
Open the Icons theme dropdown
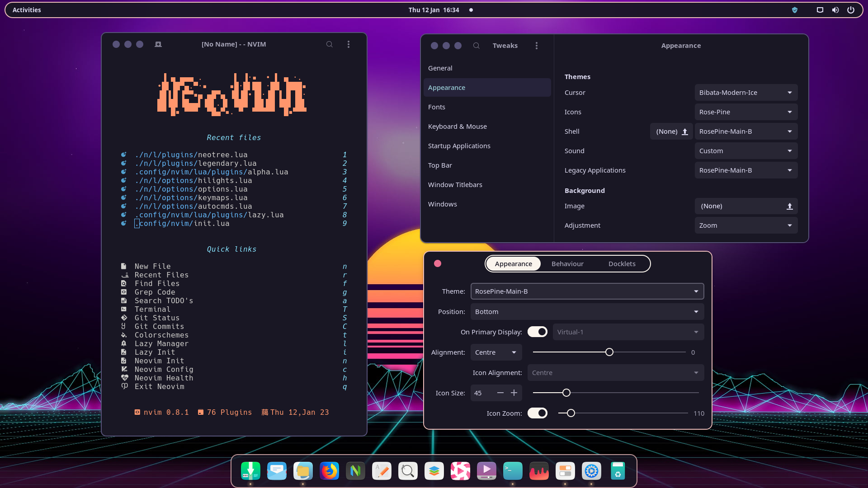pyautogui.click(x=746, y=112)
